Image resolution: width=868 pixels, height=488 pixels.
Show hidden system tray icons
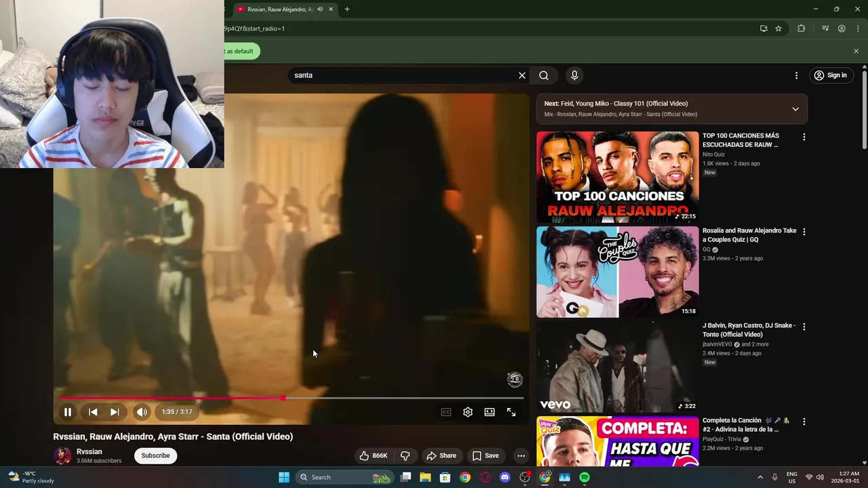[x=760, y=477]
